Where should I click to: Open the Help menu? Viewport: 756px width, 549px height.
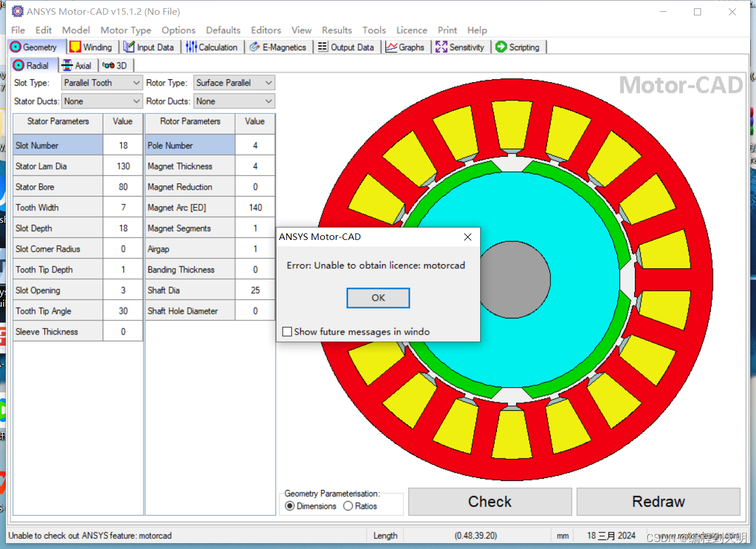point(477,30)
